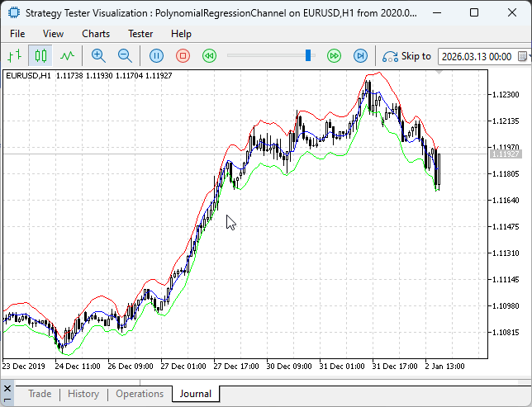Click the 1.10815 price scale label
The height and width of the screenshot is (407, 532).
point(506,333)
